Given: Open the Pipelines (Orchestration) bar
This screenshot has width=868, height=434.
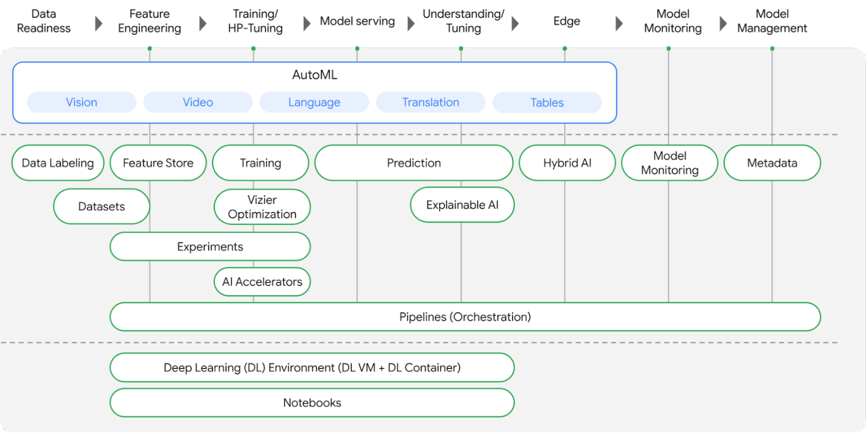Looking at the screenshot, I should pos(465,317).
